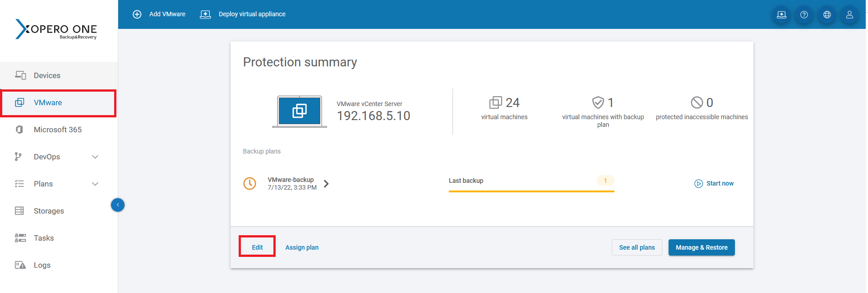Image resolution: width=868 pixels, height=293 pixels.
Task: Click the Devices sidebar icon
Action: [20, 75]
